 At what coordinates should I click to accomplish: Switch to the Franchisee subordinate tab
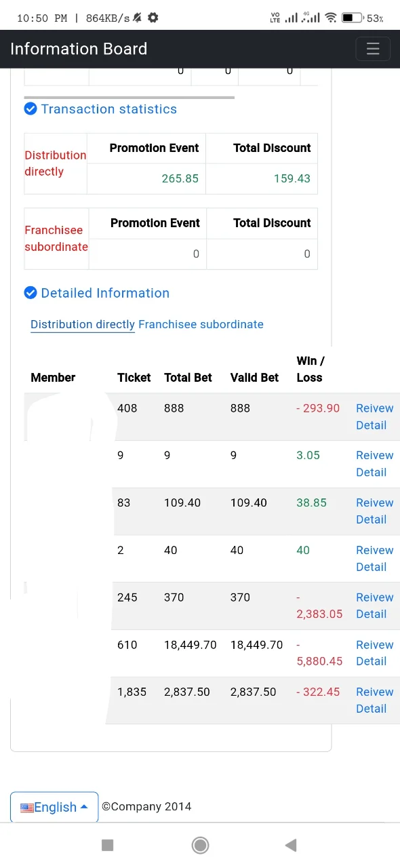pos(201,324)
